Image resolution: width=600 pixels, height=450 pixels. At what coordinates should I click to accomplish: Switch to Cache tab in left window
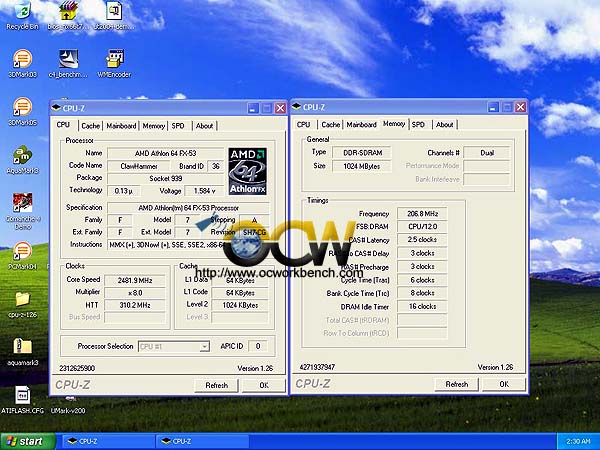point(91,126)
